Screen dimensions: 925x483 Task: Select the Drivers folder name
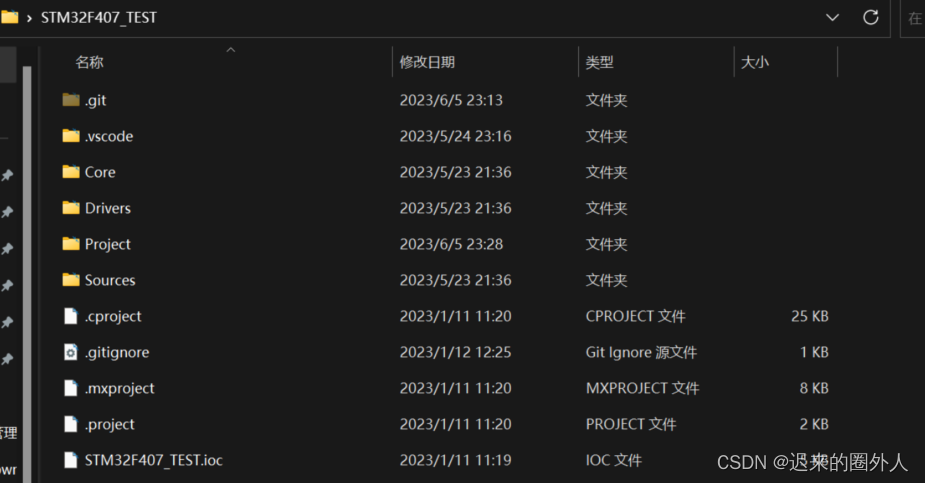click(107, 208)
